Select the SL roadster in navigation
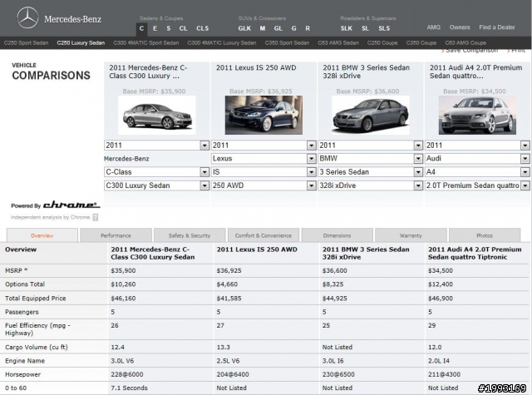The height and width of the screenshot is (395, 532). click(x=365, y=28)
